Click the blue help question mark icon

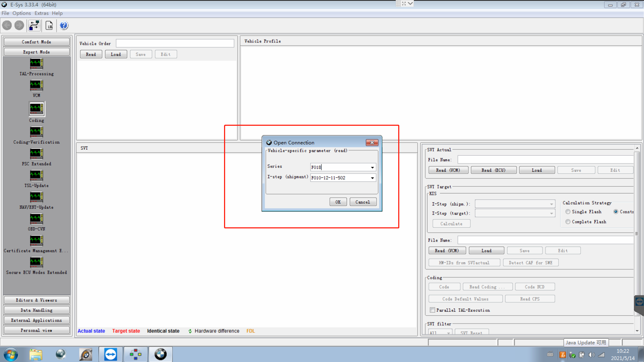[64, 25]
